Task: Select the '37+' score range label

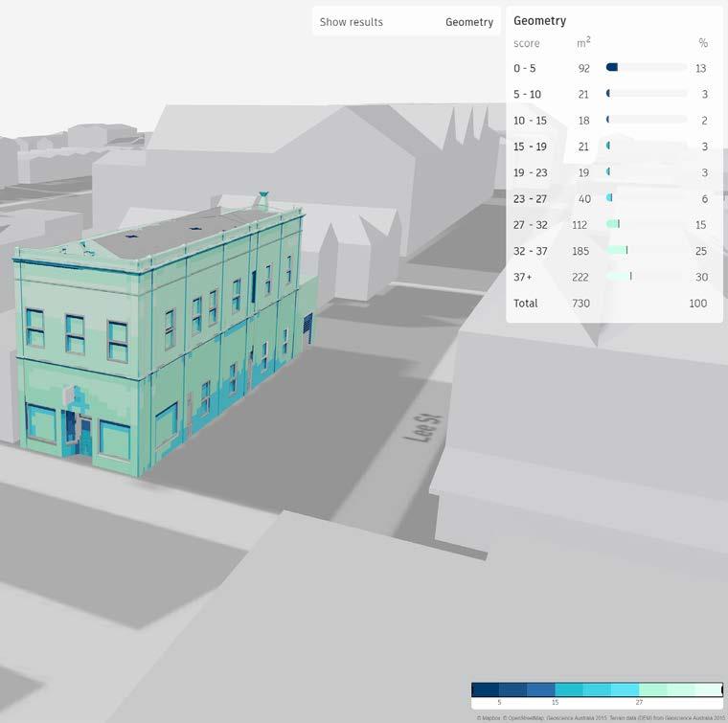Action: click(522, 277)
